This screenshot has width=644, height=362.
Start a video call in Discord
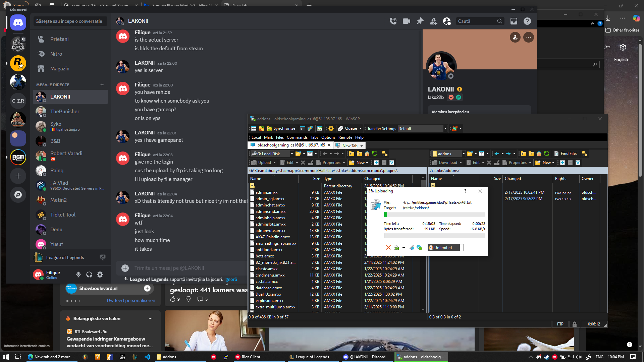[x=407, y=21]
